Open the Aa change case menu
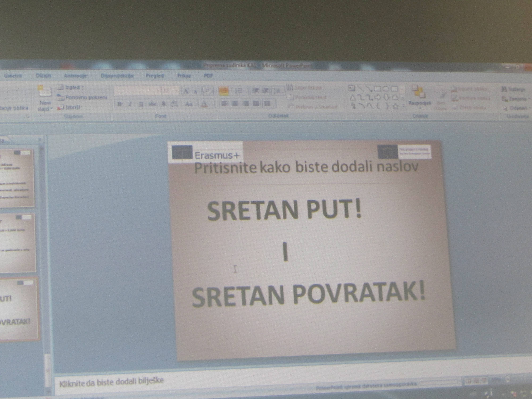532x399 pixels. [189, 104]
